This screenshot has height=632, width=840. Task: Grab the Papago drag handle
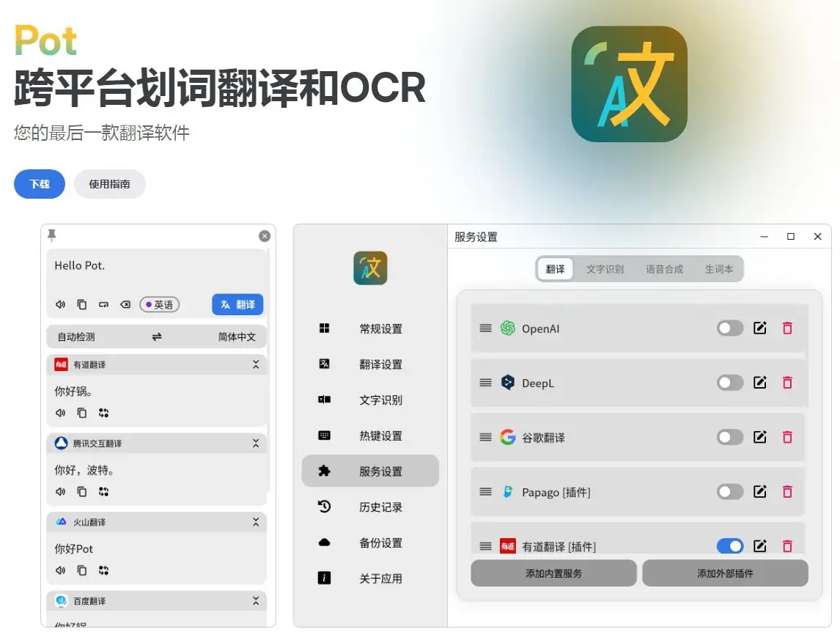tap(485, 491)
